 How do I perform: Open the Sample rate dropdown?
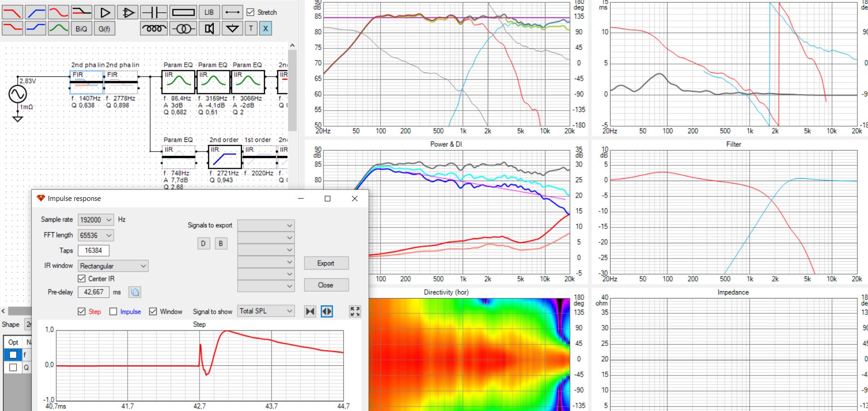tap(96, 220)
